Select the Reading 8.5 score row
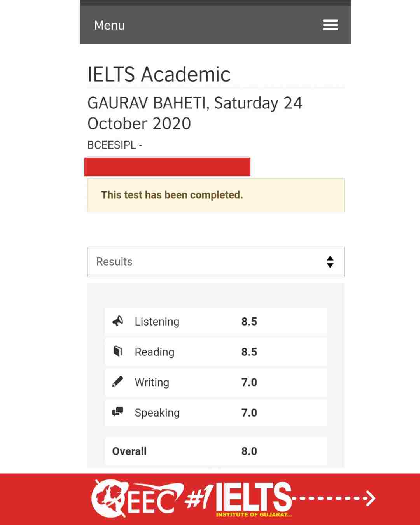This screenshot has width=420, height=525. (x=216, y=352)
